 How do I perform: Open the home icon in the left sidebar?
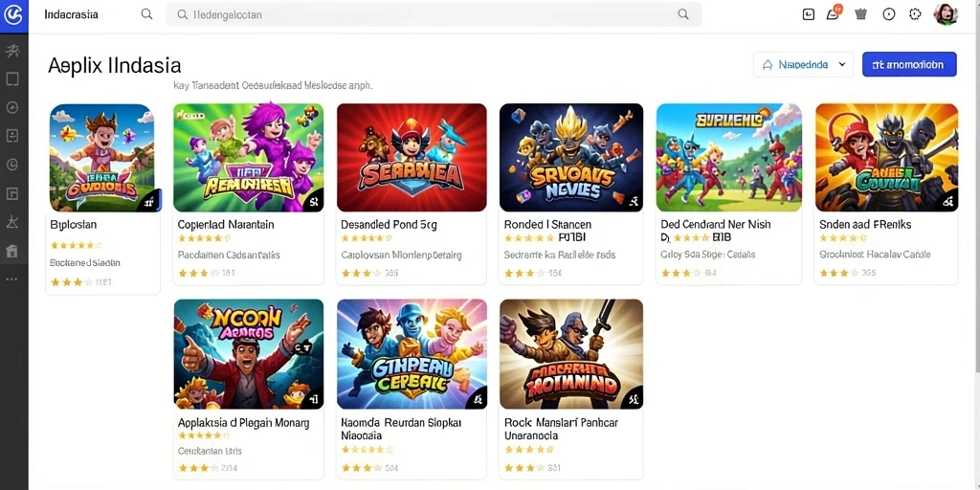(x=11, y=251)
